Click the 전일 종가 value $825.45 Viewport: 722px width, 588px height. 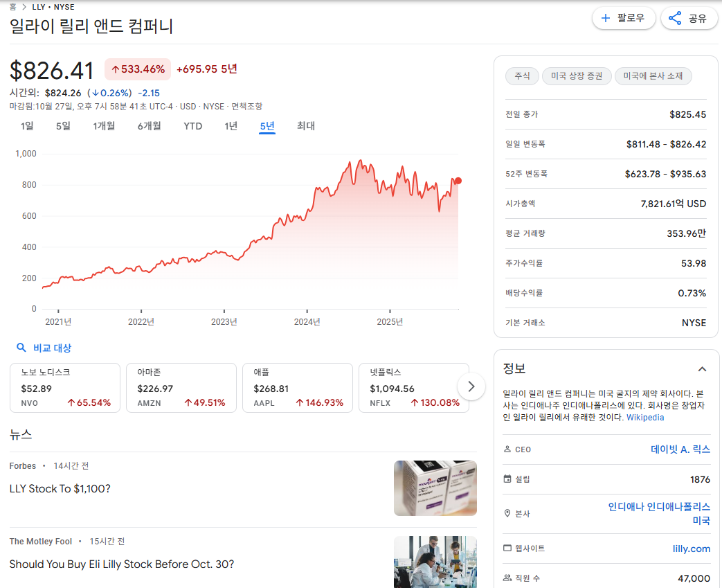pyautogui.click(x=687, y=114)
